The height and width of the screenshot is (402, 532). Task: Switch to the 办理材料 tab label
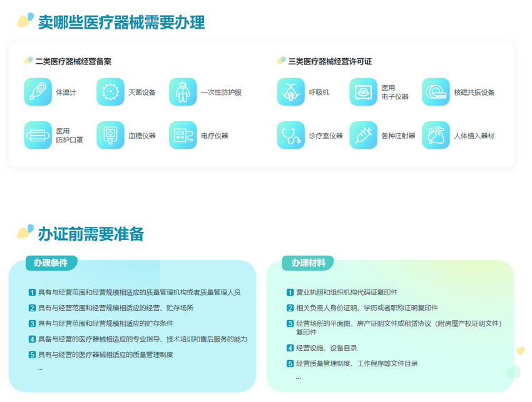tap(309, 263)
